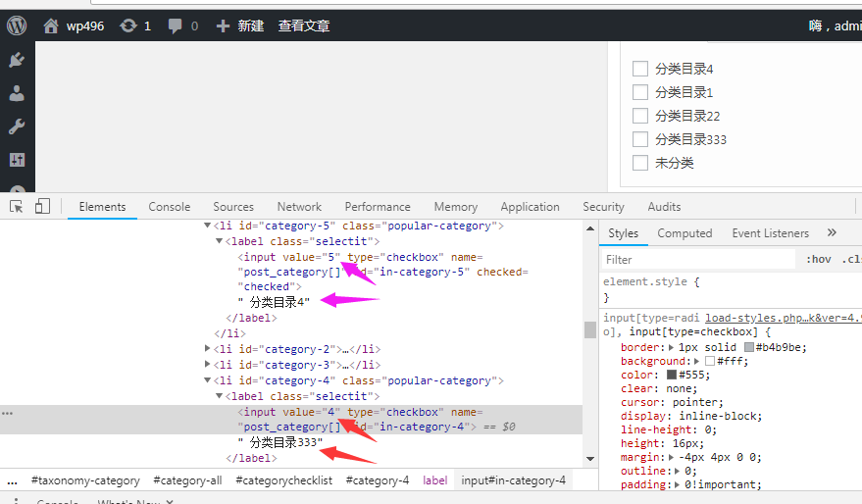862x504 pixels.
Task: Expand the category-2 li node
Action: tap(207, 349)
